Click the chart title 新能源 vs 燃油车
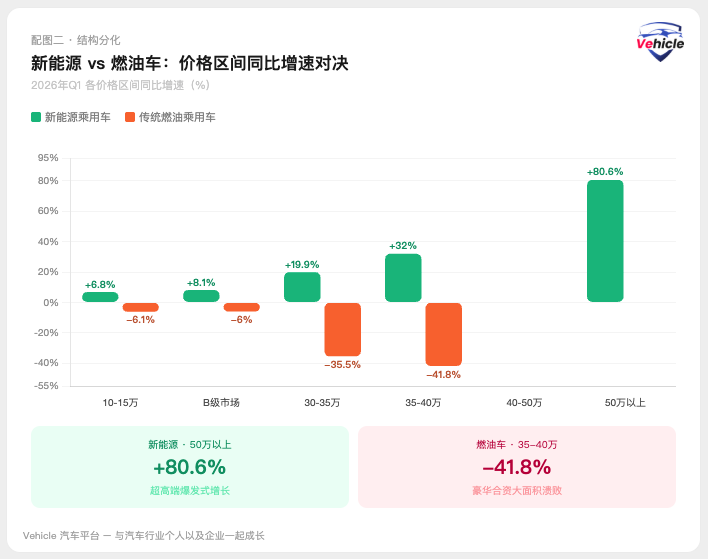The width and height of the screenshot is (708, 559). coord(190,63)
